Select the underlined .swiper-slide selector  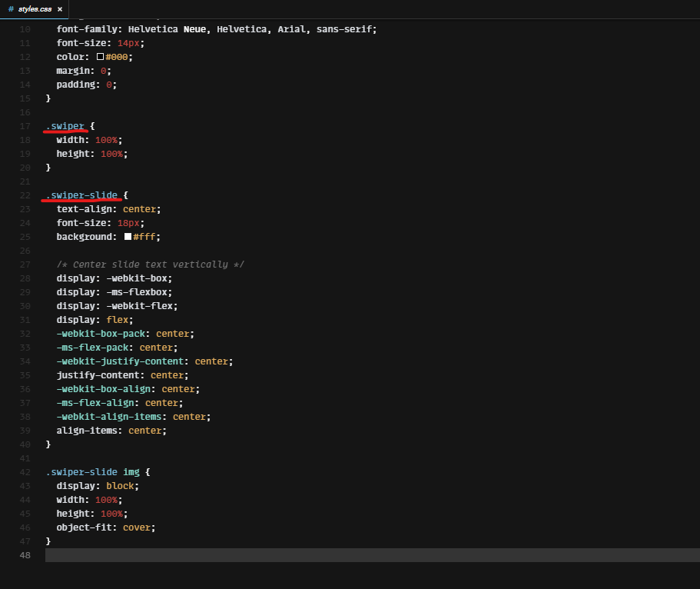point(81,195)
